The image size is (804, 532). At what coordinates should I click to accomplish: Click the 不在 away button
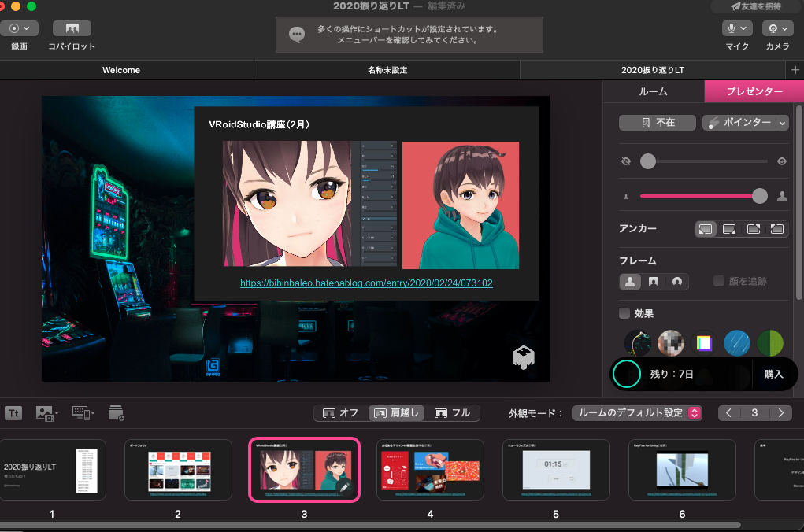(658, 123)
